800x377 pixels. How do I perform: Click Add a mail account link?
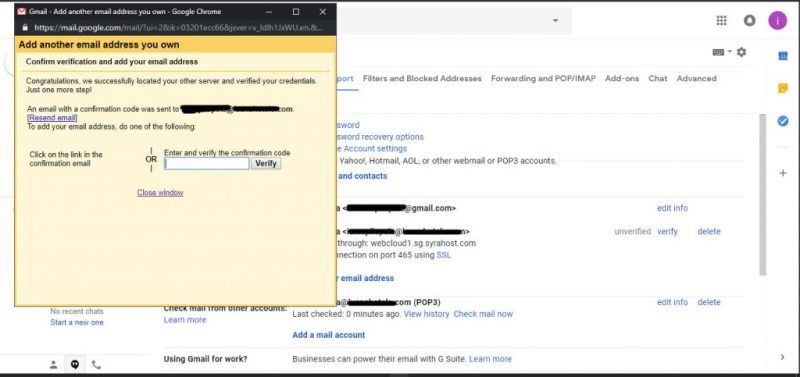click(x=329, y=335)
